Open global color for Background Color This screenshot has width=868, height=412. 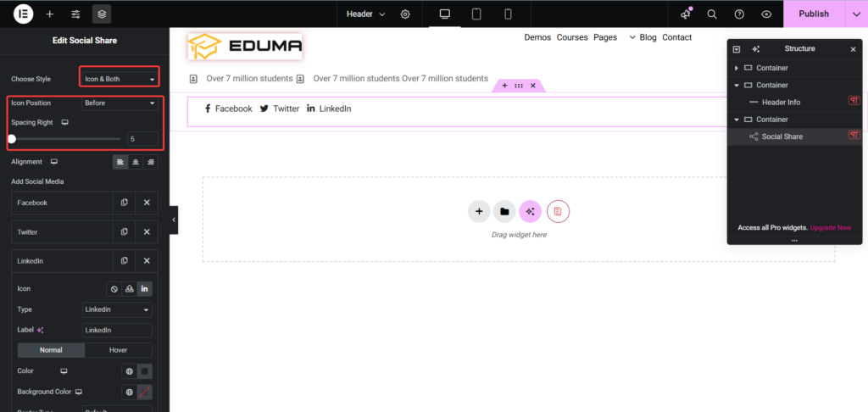click(130, 392)
